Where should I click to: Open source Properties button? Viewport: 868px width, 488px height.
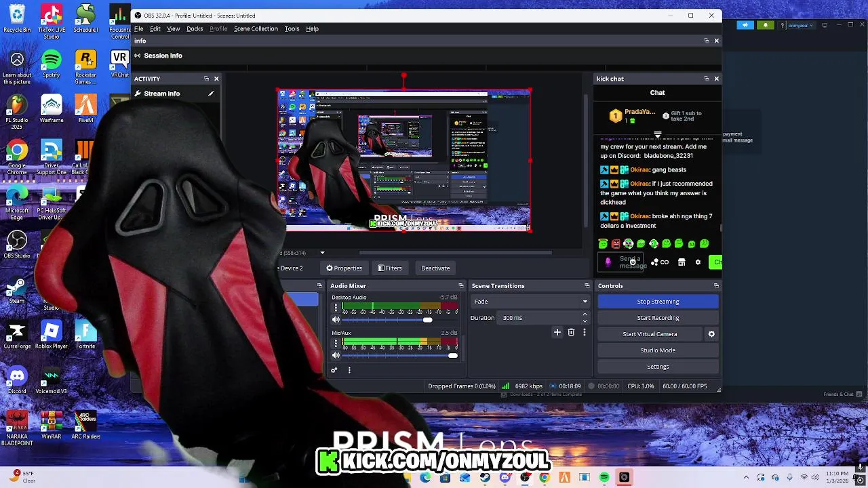[x=344, y=268]
